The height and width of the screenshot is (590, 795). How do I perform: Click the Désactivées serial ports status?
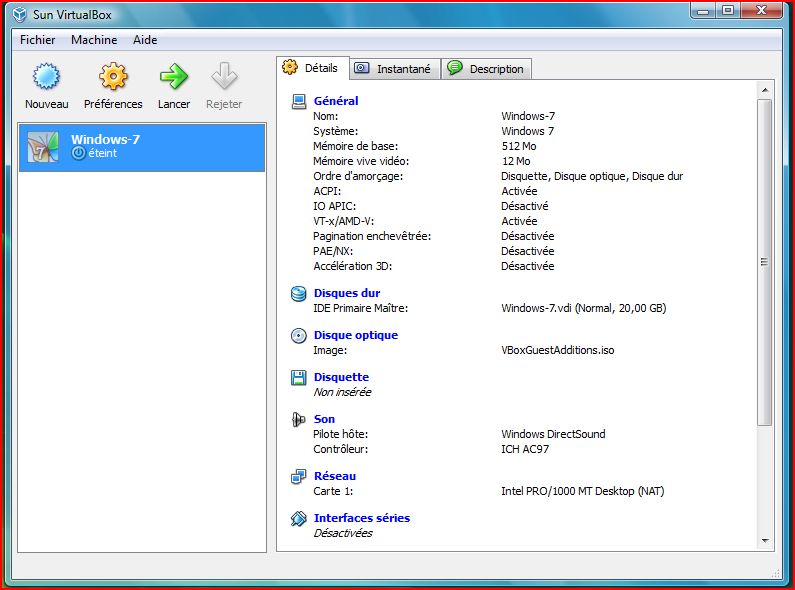(343, 533)
